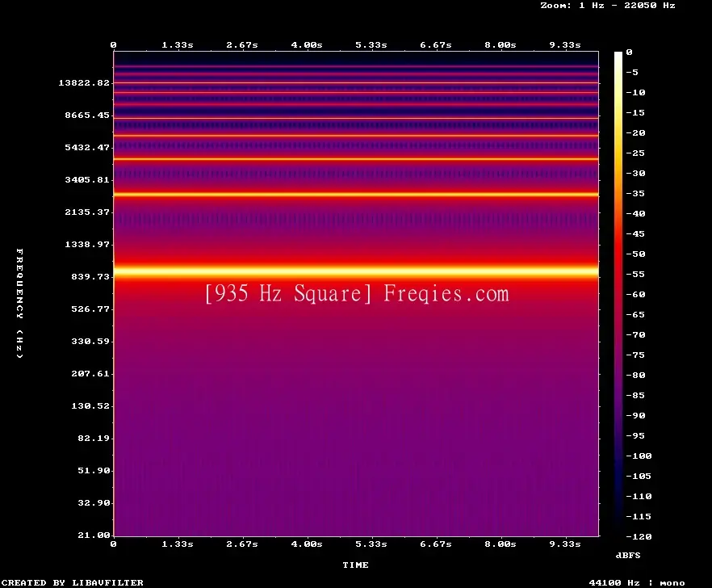Click the '3405.81' frequency axis label

[87, 179]
